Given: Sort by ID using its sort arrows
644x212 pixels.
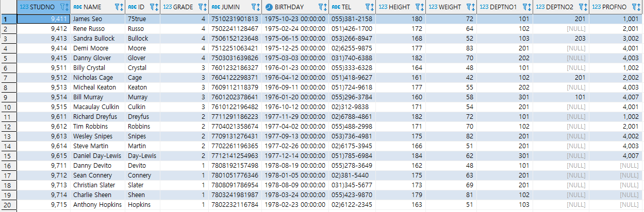Looking at the screenshot, I should (157, 7).
